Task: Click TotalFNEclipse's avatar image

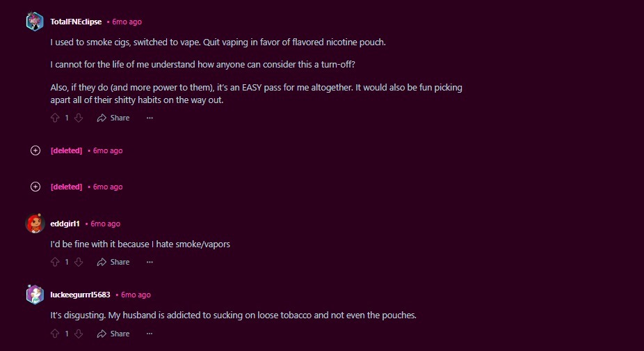Action: pyautogui.click(x=35, y=22)
